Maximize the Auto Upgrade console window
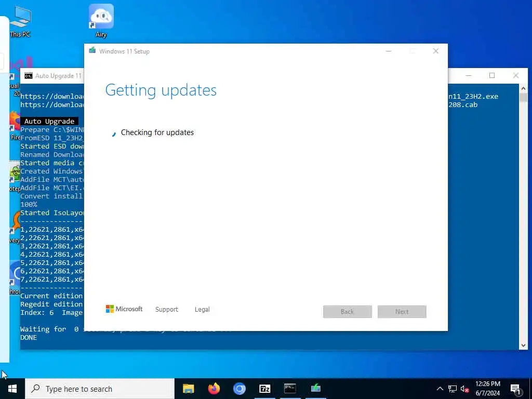Image resolution: width=532 pixels, height=399 pixels. 492,75
